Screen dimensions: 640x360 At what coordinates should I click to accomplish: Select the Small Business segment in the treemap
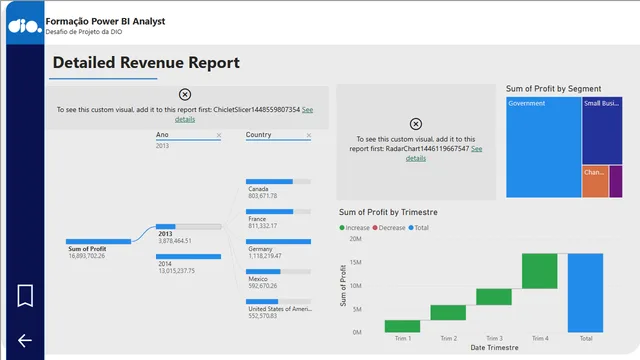click(602, 130)
